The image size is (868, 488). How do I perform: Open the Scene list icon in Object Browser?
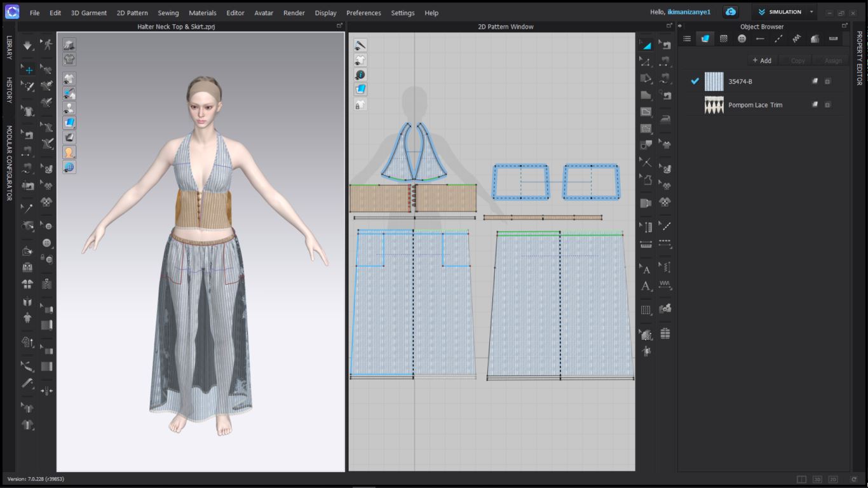click(687, 39)
